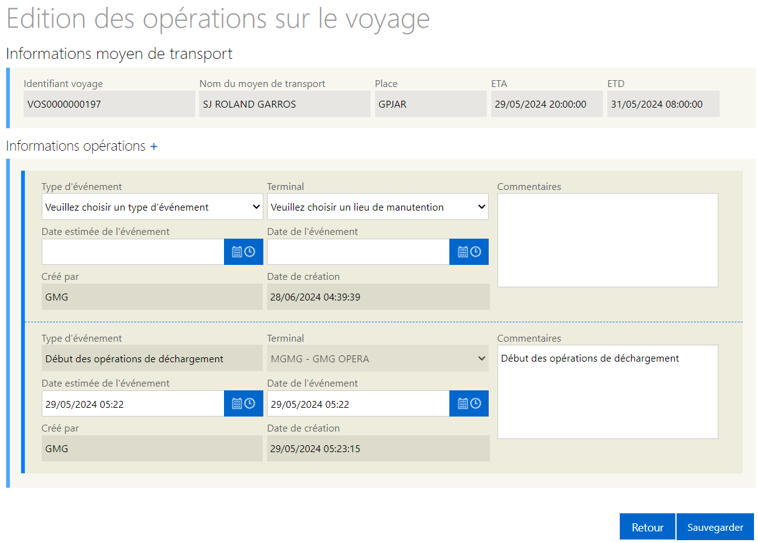Viewport: 758px width, 543px height.
Task: Select the ETD 31/05/2024 08:00:00 field
Action: click(663, 104)
